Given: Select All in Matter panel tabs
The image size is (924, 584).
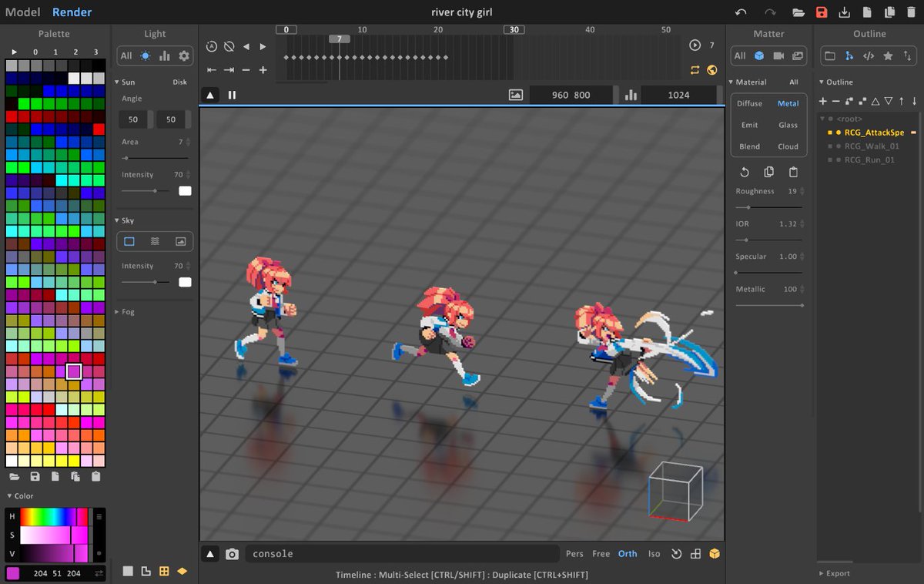Looking at the screenshot, I should point(740,55).
